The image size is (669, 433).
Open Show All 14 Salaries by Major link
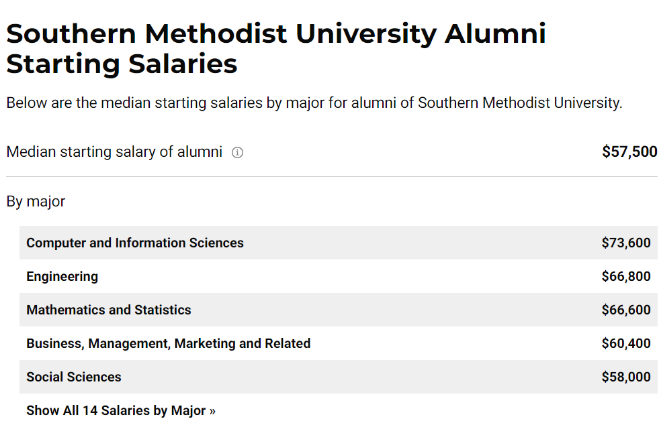[121, 410]
